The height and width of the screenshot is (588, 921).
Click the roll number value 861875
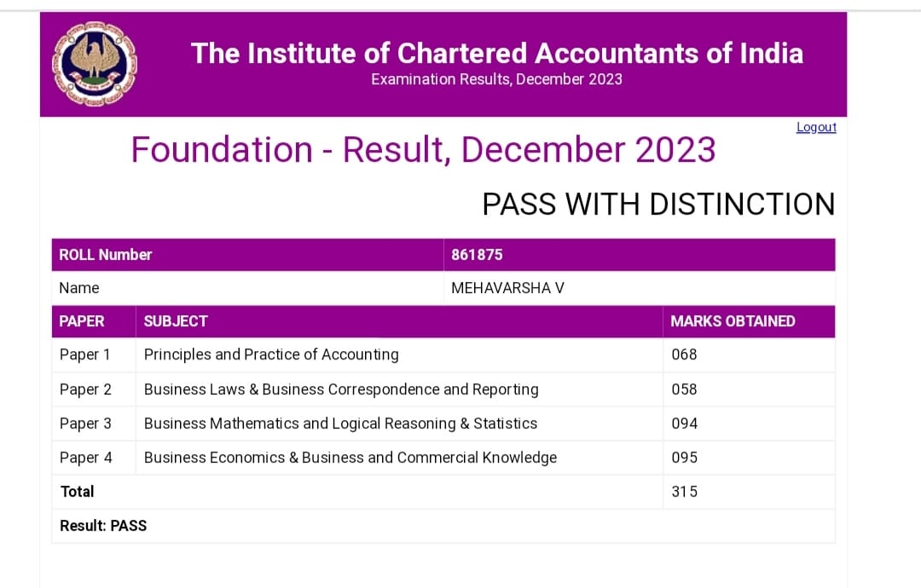[477, 255]
